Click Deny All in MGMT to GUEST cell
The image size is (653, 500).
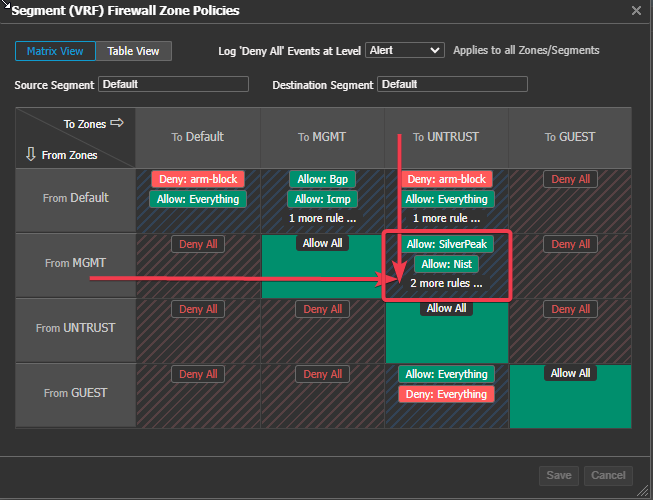coord(571,244)
